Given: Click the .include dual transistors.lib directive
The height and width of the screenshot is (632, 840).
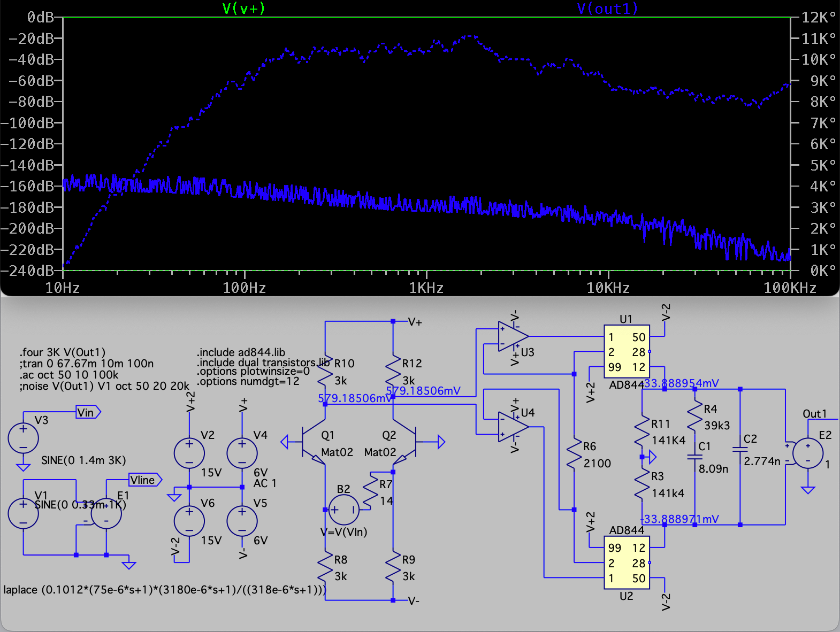Looking at the screenshot, I should 263,362.
